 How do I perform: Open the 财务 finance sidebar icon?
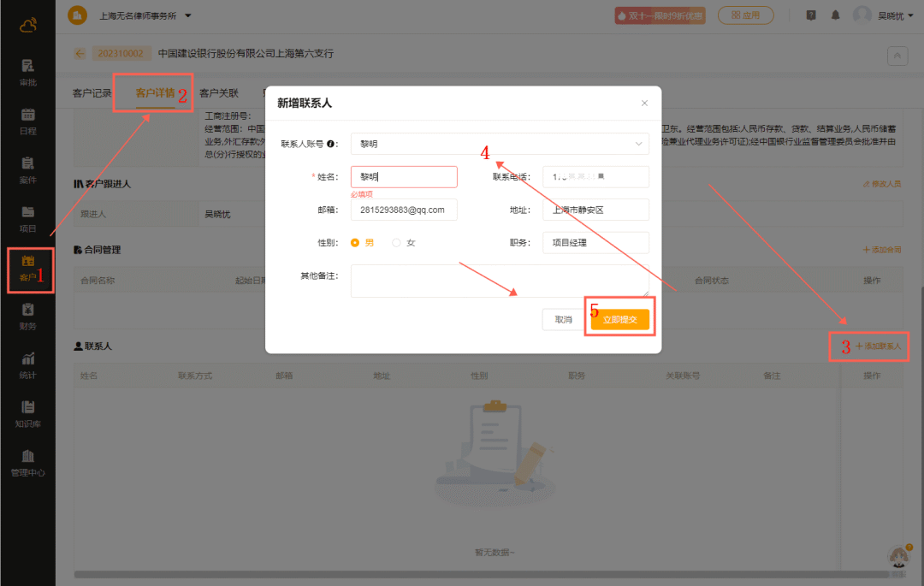(x=27, y=316)
